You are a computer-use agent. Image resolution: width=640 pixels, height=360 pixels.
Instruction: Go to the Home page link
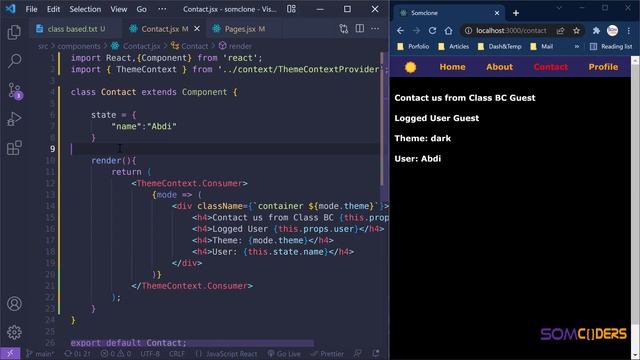[452, 67]
